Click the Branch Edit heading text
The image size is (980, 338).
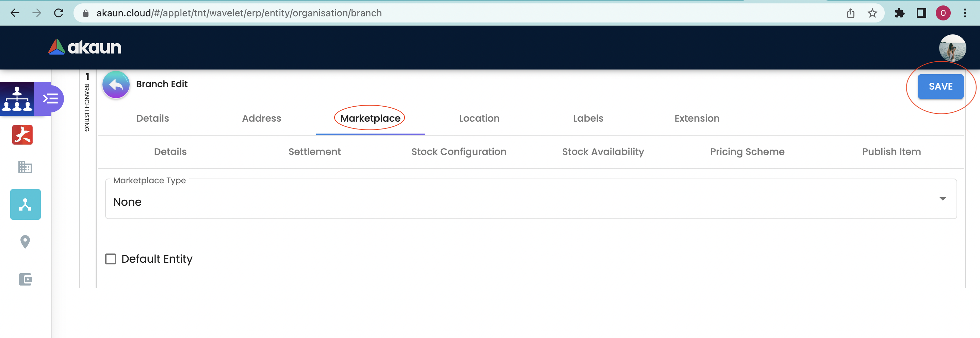[162, 84]
